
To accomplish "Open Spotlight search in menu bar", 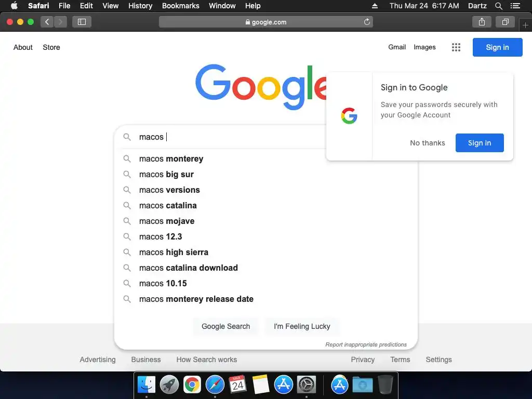I will coord(498,6).
